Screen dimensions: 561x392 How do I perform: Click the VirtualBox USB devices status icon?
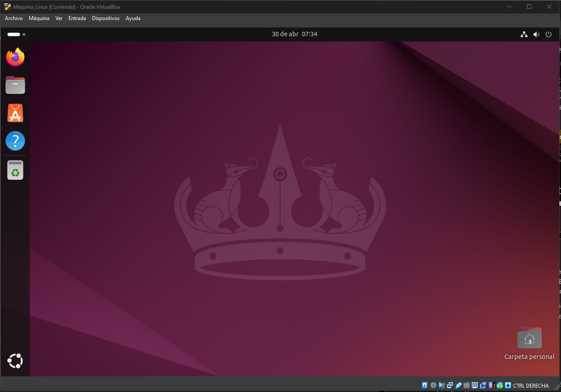(458, 385)
